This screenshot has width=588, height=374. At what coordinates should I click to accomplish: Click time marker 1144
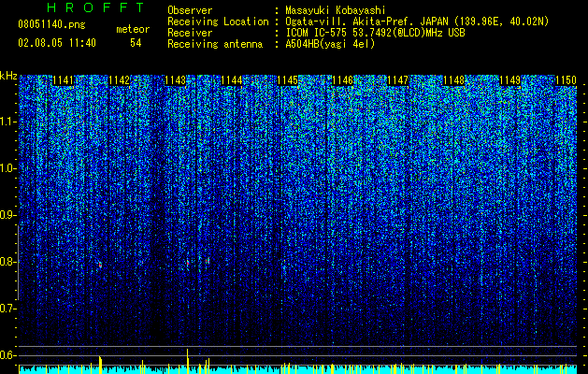click(232, 80)
